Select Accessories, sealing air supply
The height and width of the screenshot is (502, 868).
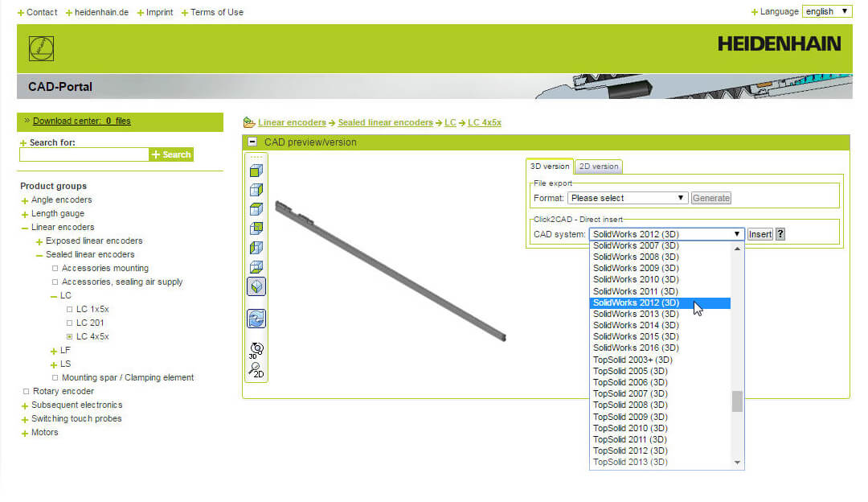coord(122,282)
